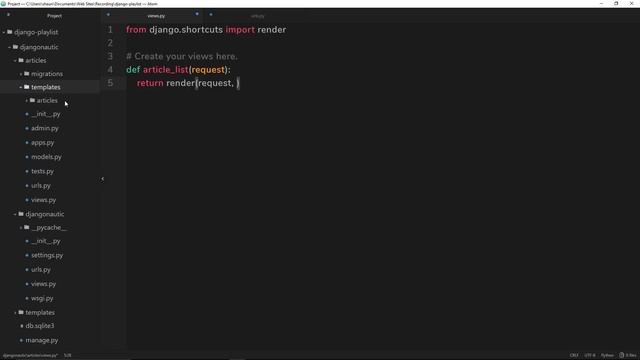Open apps.py in the tree
This screenshot has height=360, width=640.
tap(42, 143)
